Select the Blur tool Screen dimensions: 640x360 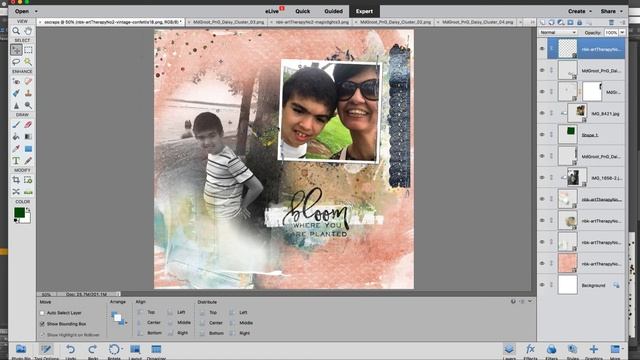pyautogui.click(x=16, y=105)
